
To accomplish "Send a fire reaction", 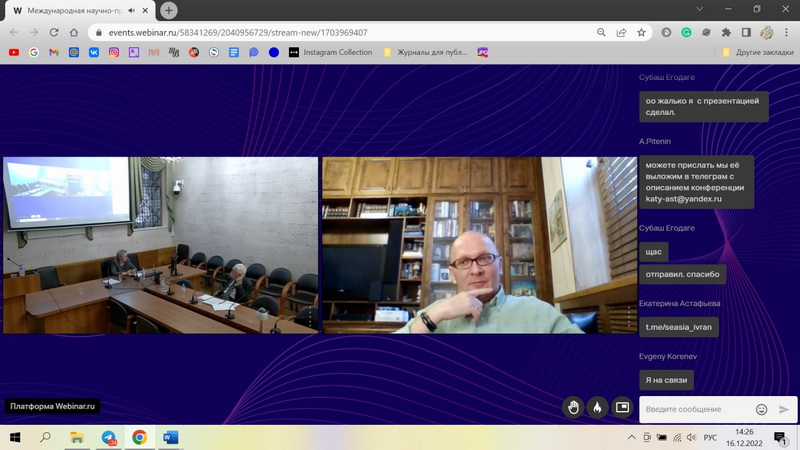I will (x=597, y=407).
